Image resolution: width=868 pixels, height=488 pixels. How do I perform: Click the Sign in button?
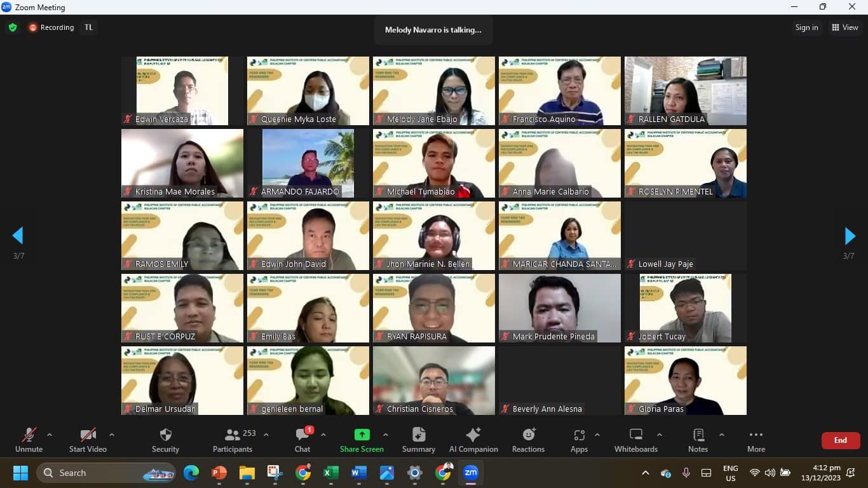tap(806, 27)
